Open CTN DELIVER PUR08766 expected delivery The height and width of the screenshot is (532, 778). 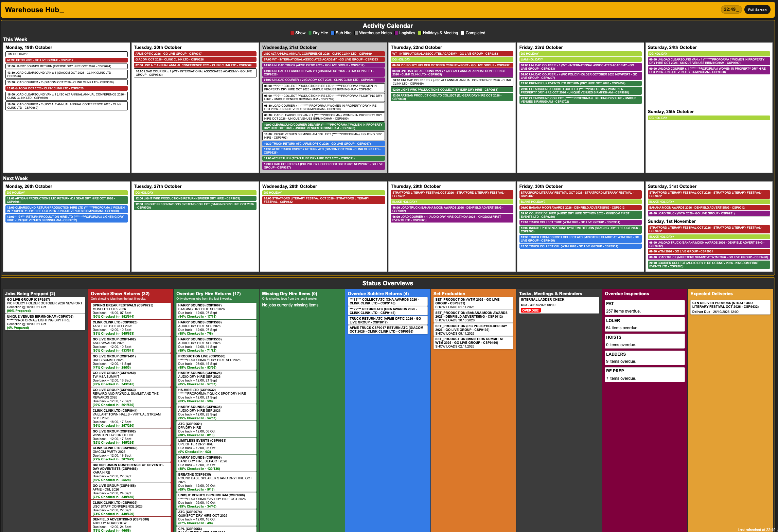tap(730, 307)
